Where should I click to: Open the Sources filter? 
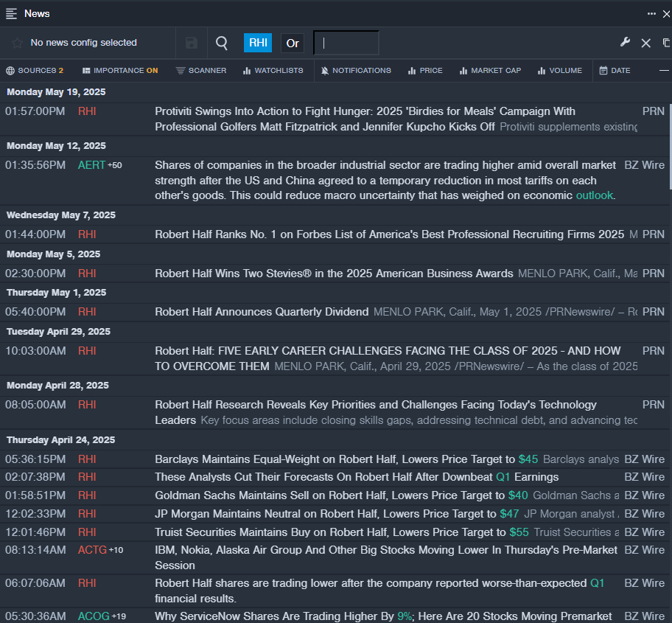click(35, 70)
